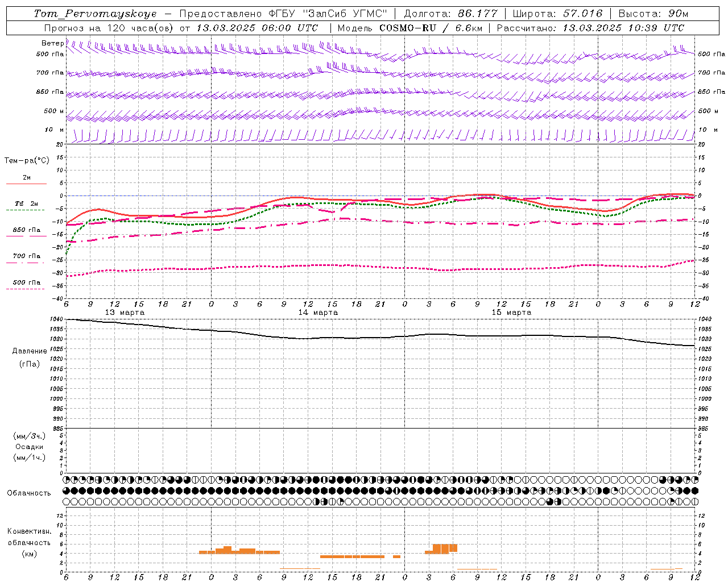Click the 'Осадки' precipitation label
This screenshot has height=582, width=728.
point(30,447)
